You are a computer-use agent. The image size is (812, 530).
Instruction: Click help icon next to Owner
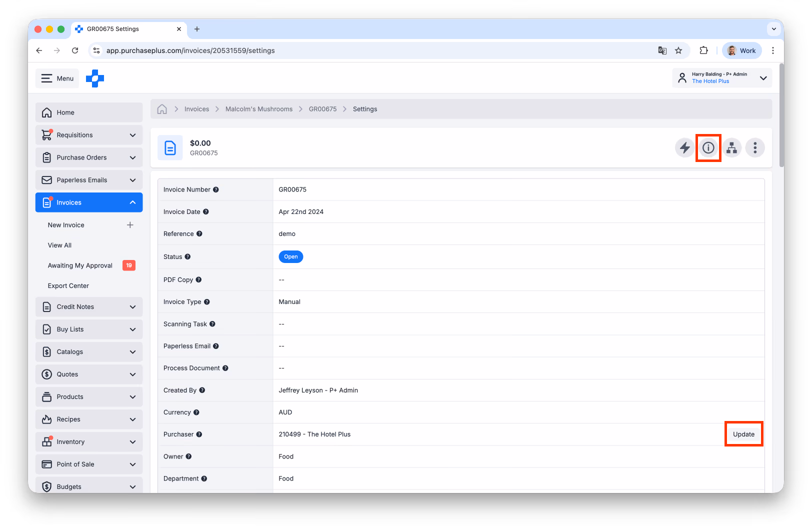click(x=189, y=456)
